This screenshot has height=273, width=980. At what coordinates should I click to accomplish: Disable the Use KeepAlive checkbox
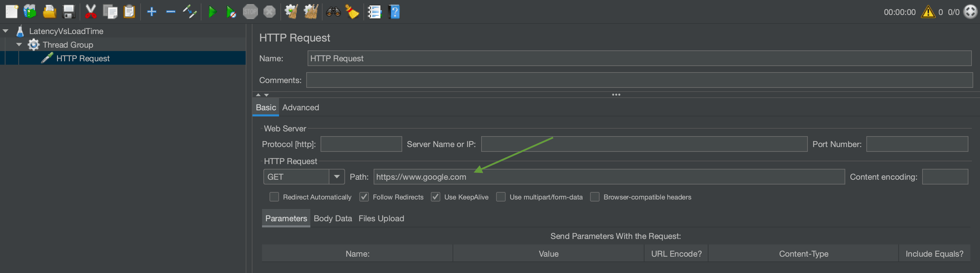435,197
